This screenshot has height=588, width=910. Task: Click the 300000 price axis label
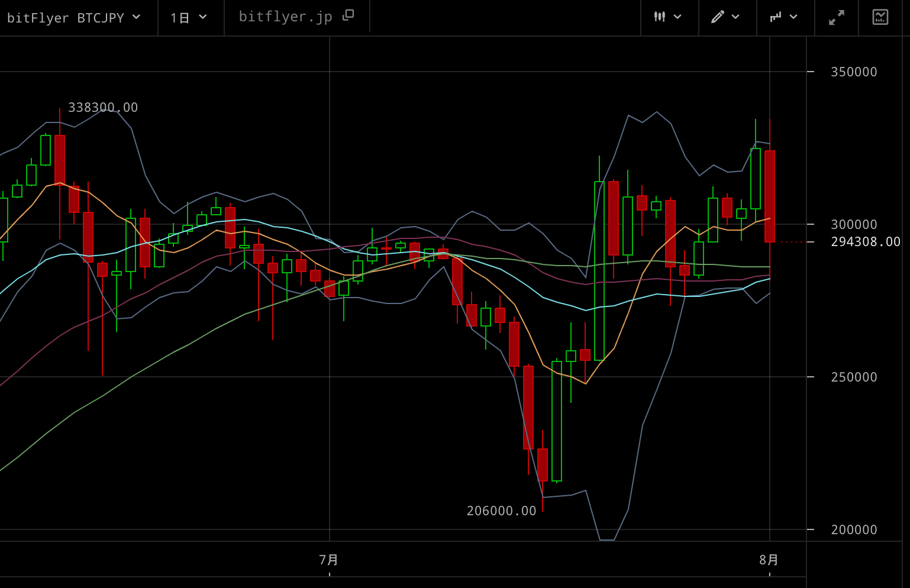854,225
